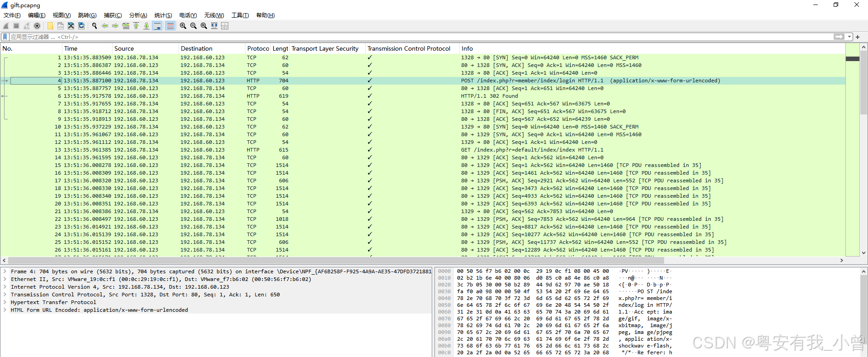The width and height of the screenshot is (868, 357).
Task: Restart the current capture
Action: click(27, 26)
